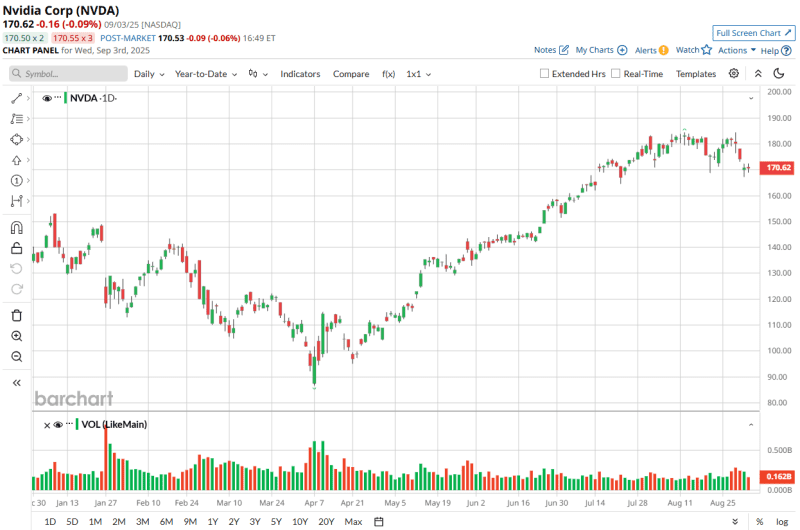The image size is (800, 530).
Task: Select the 6M time range
Action: pos(166,521)
